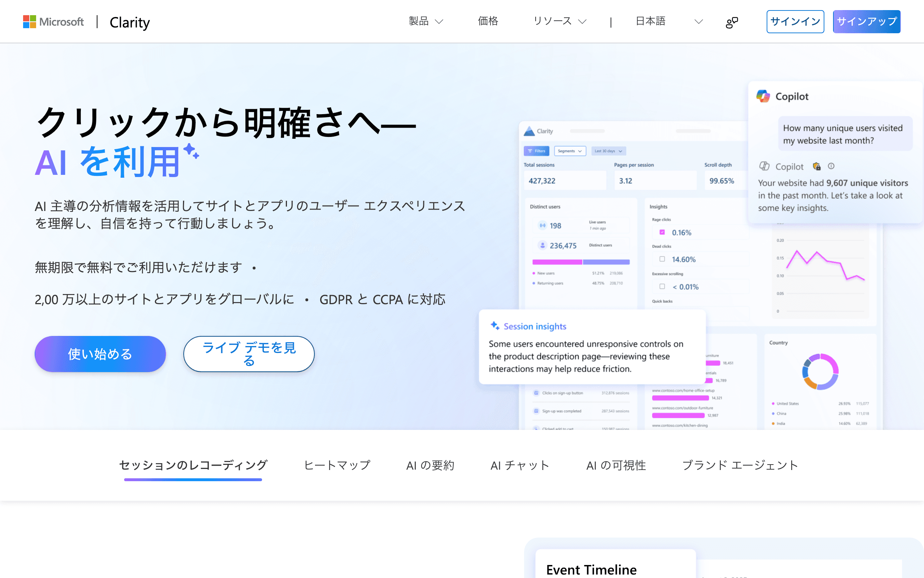Switch to the ヒートマップ tab

coord(337,465)
